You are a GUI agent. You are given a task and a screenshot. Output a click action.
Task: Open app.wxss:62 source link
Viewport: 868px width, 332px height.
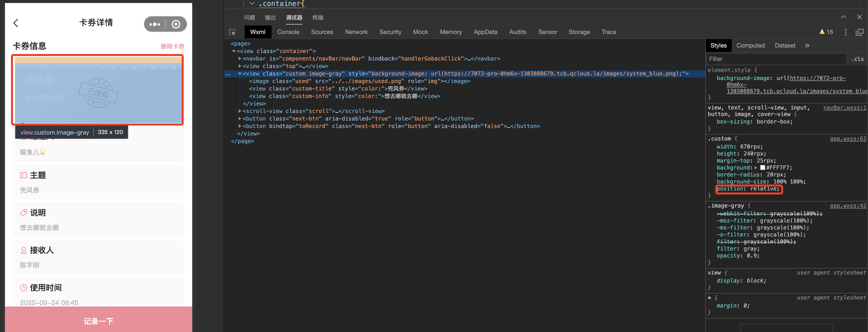tap(848, 139)
